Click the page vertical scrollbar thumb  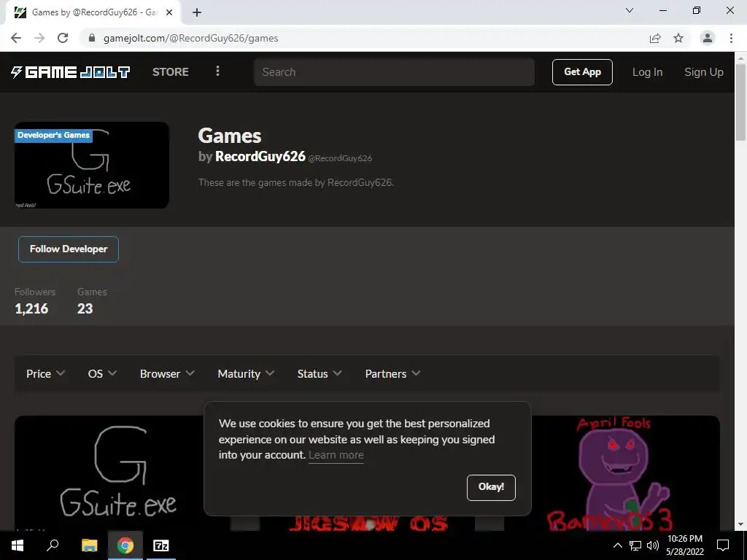tap(740, 102)
